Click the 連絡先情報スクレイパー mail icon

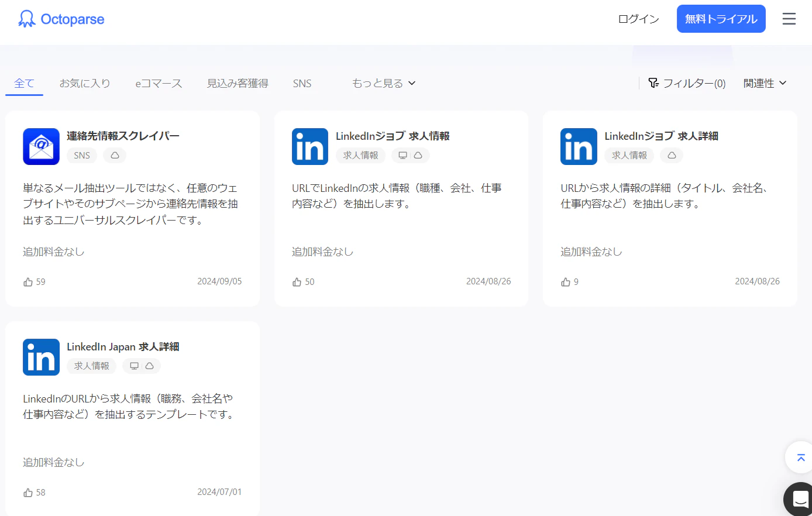(x=41, y=146)
